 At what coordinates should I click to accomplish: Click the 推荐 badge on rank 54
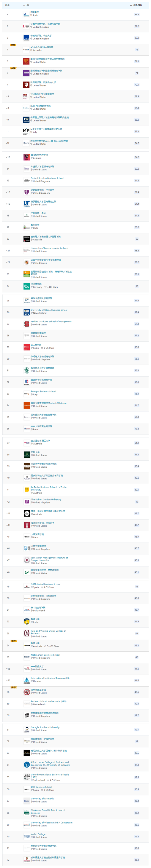13,640
